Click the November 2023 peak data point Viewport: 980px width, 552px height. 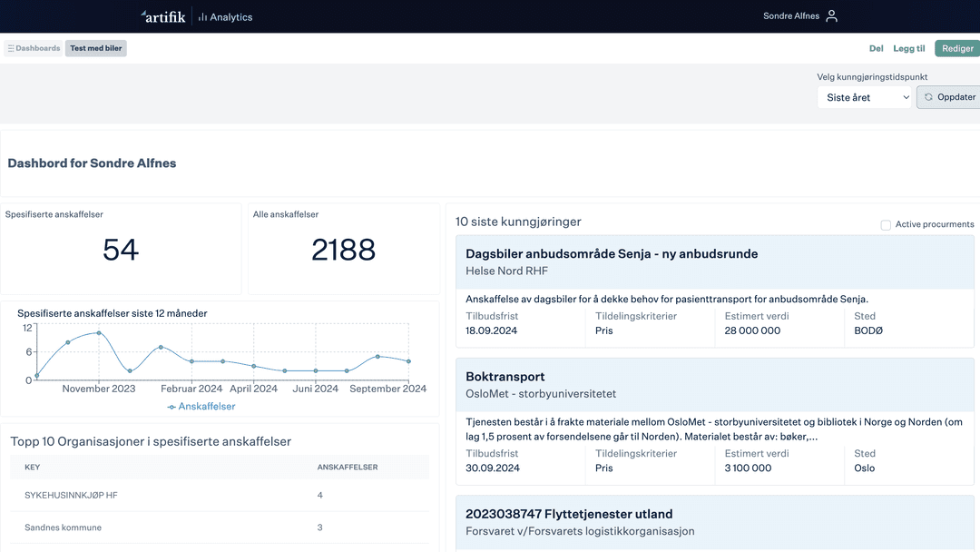99,333
